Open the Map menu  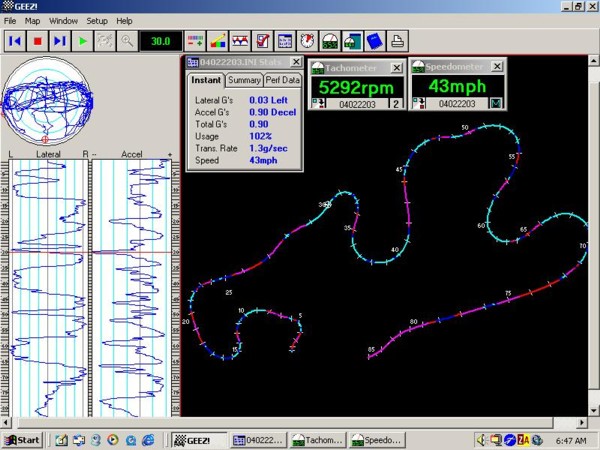pyautogui.click(x=33, y=21)
